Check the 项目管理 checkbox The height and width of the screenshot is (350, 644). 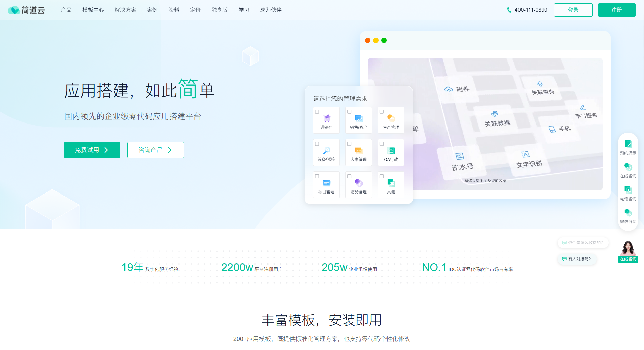tap(317, 176)
